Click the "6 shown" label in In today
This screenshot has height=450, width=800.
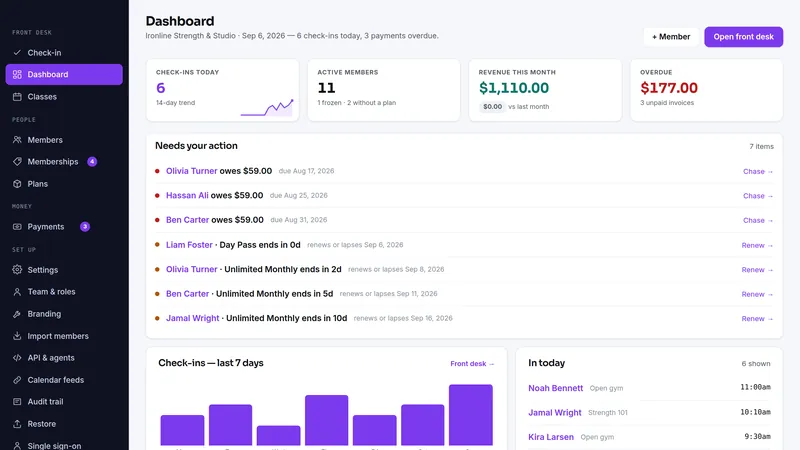click(x=756, y=364)
